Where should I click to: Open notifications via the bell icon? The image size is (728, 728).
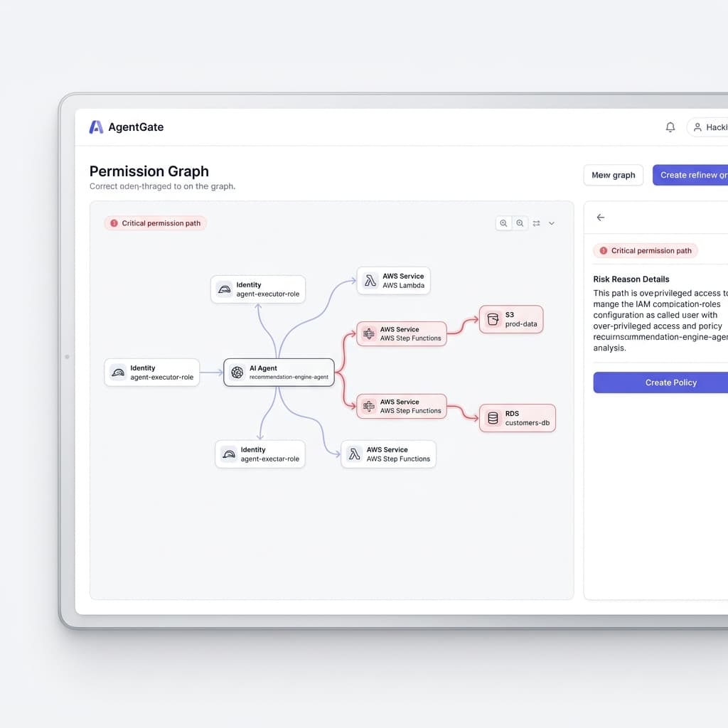[670, 127]
